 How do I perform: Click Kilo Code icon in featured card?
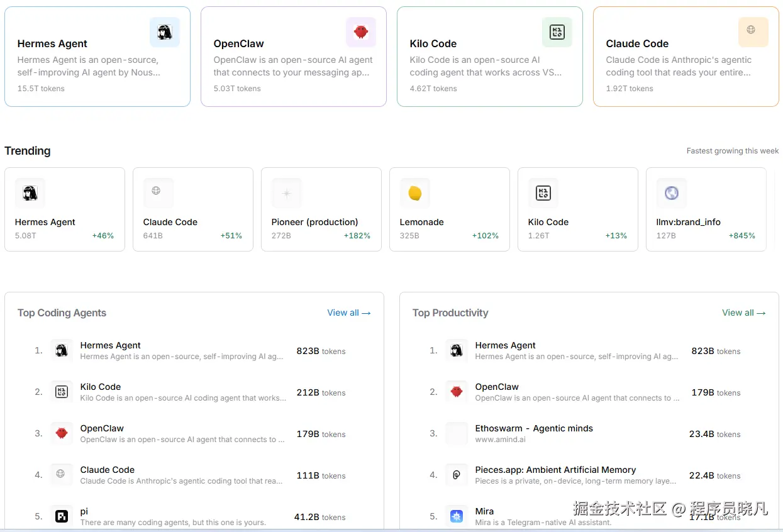pyautogui.click(x=557, y=32)
